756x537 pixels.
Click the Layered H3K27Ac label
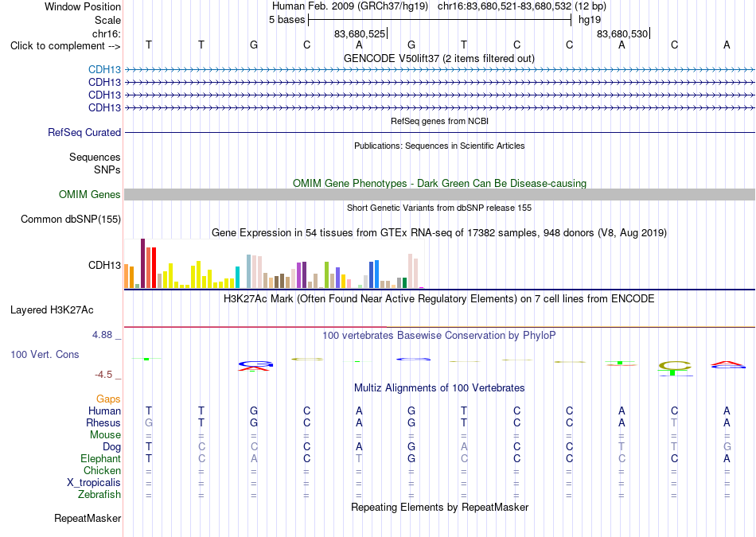(x=52, y=310)
